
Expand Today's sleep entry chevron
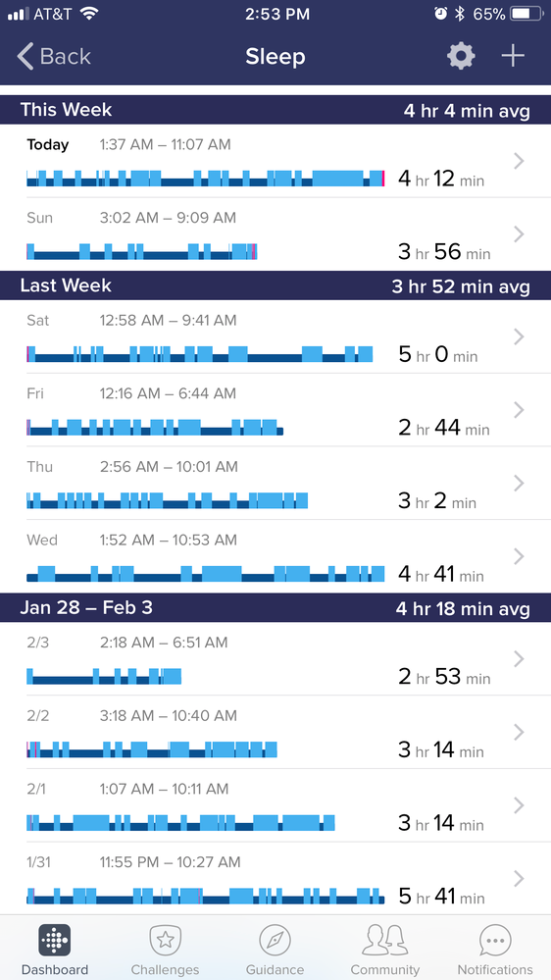(x=519, y=161)
